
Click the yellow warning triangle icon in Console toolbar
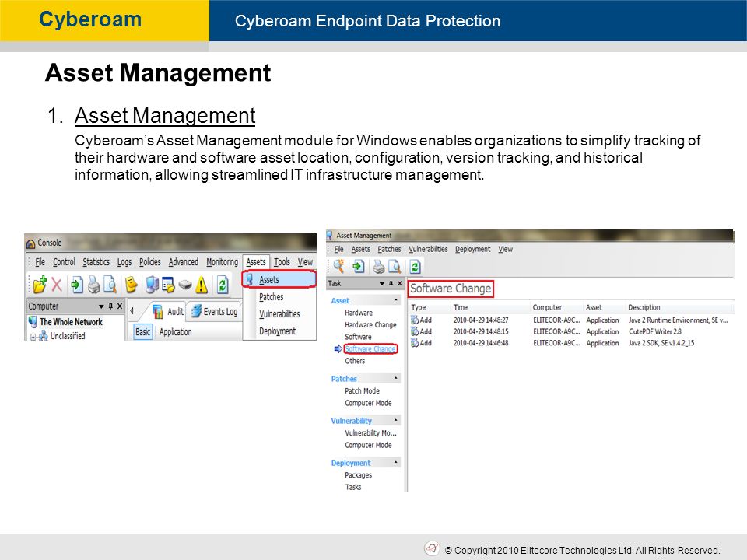pyautogui.click(x=202, y=285)
